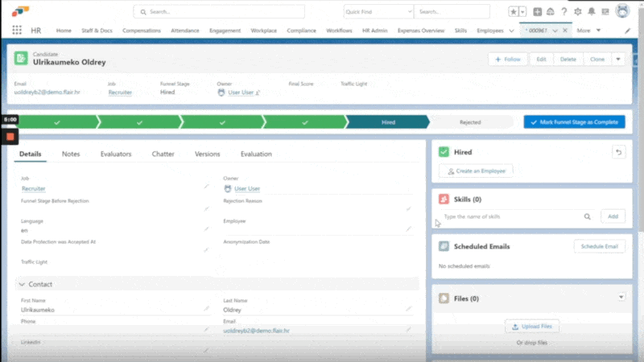
Task: Click Mark Funnel Stage as Complete
Action: (574, 122)
